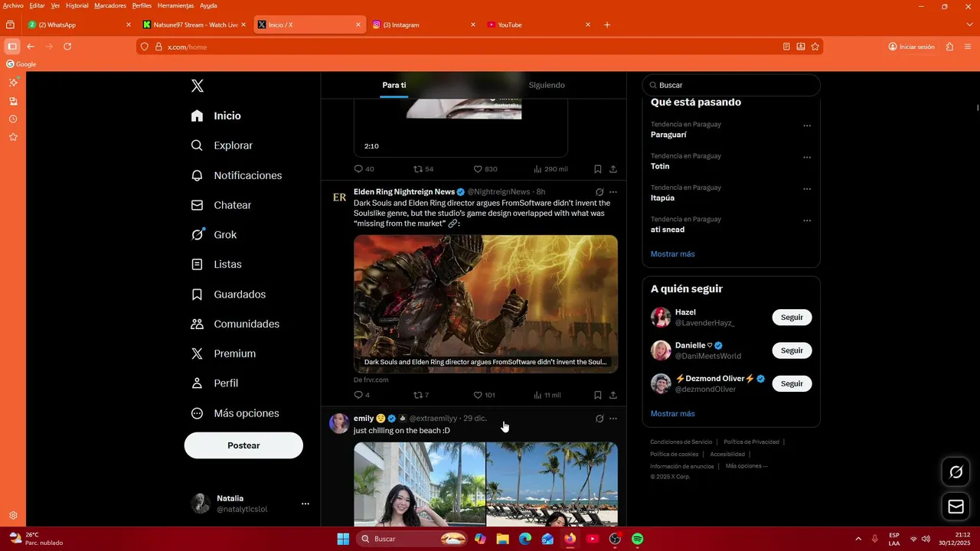Viewport: 980px width, 551px height.
Task: Switch to the Instagram browser tab
Action: click(423, 24)
